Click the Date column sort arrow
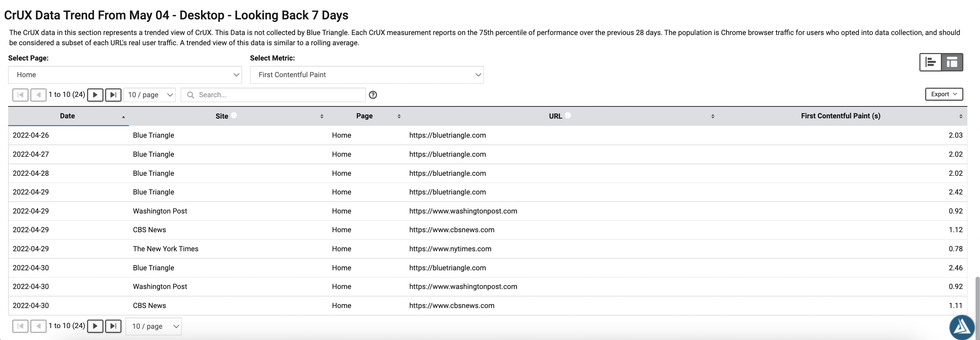 [x=123, y=117]
